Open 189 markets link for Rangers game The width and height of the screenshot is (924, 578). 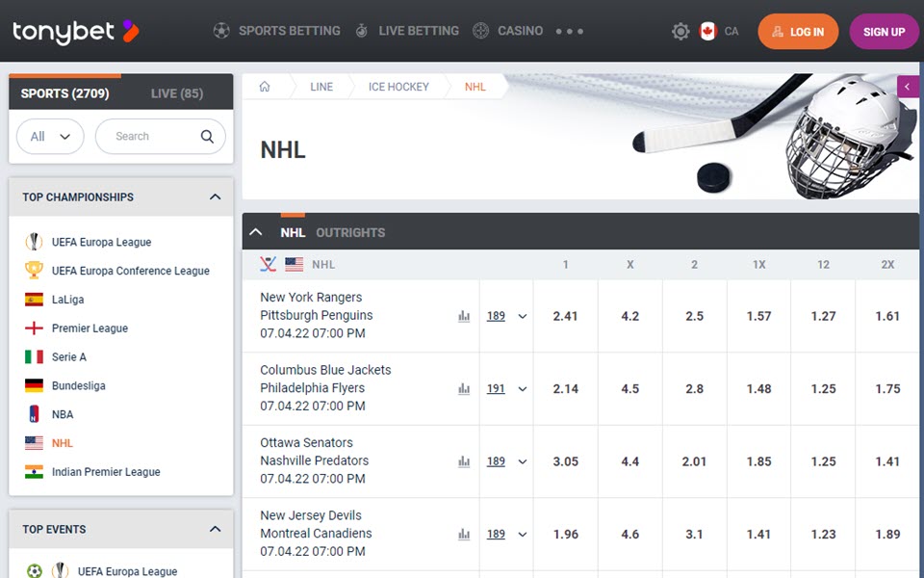497,316
